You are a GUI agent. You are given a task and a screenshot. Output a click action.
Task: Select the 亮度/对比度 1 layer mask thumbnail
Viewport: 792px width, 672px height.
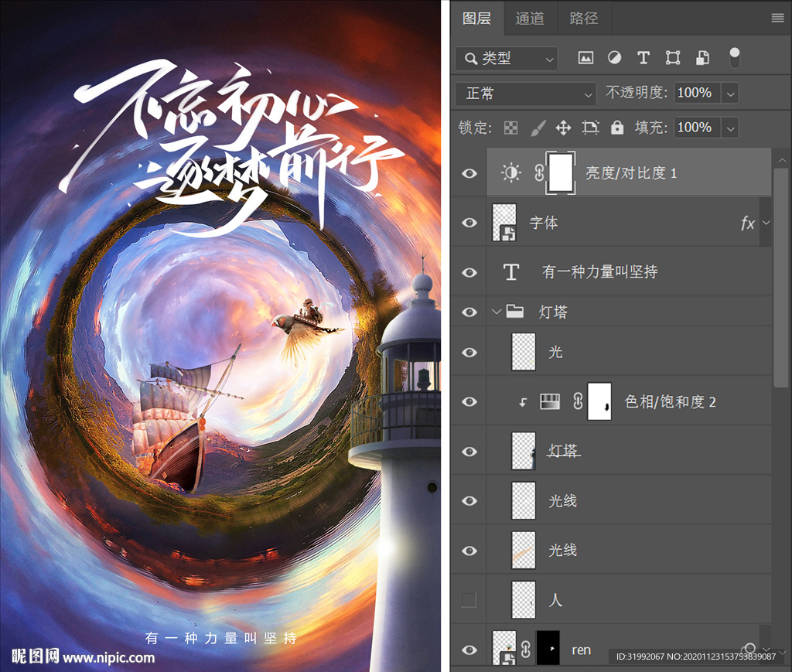pos(560,172)
